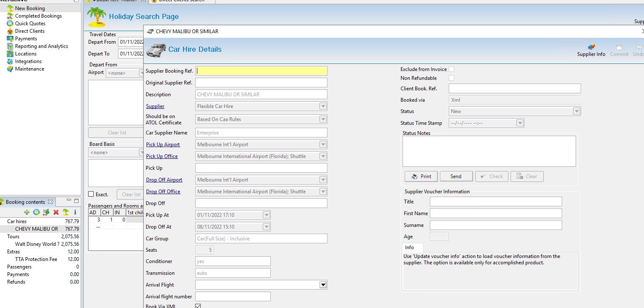Expand the Pick Up Office dropdown
644x308 pixels.
pyautogui.click(x=323, y=156)
